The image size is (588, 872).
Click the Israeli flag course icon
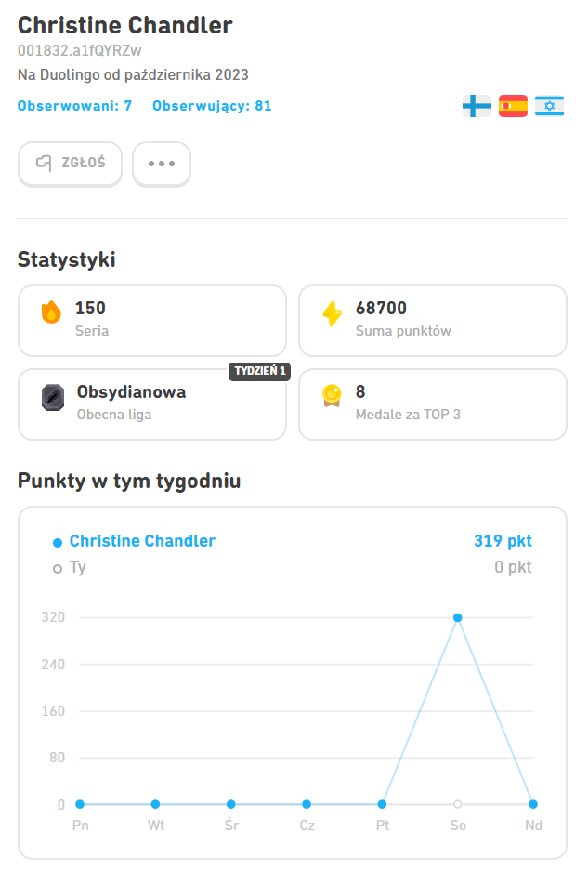(x=550, y=106)
